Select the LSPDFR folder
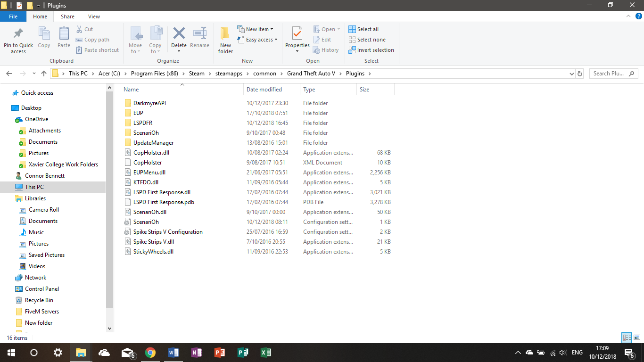 pyautogui.click(x=143, y=123)
